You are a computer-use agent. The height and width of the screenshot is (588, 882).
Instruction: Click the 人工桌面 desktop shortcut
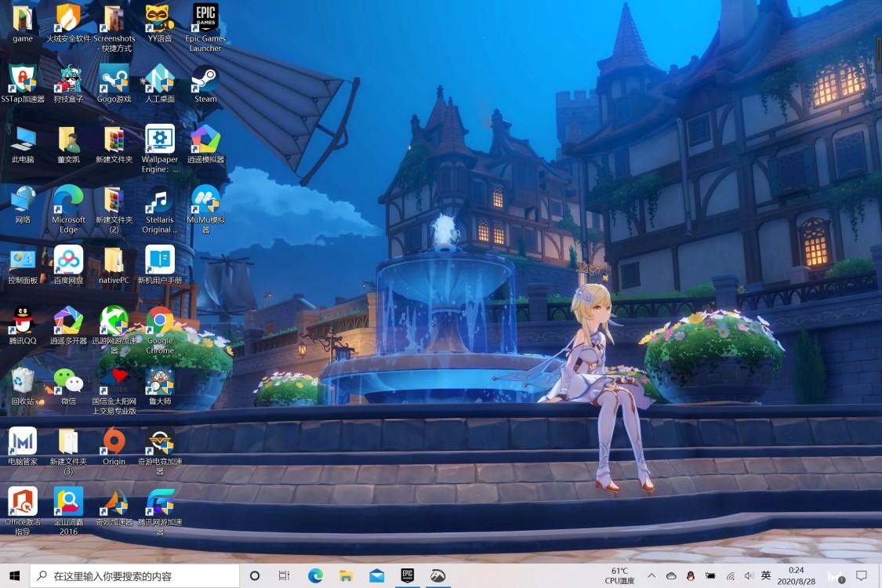coord(160,84)
